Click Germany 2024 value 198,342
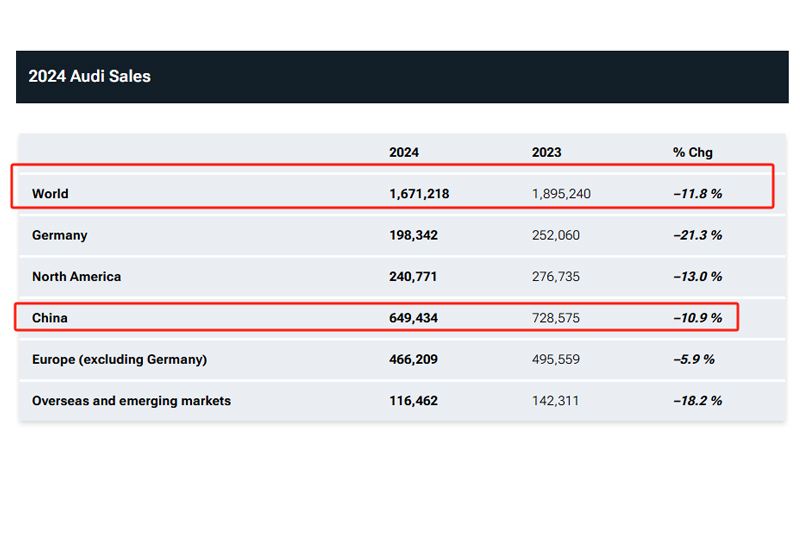The image size is (800, 533). pyautogui.click(x=413, y=235)
